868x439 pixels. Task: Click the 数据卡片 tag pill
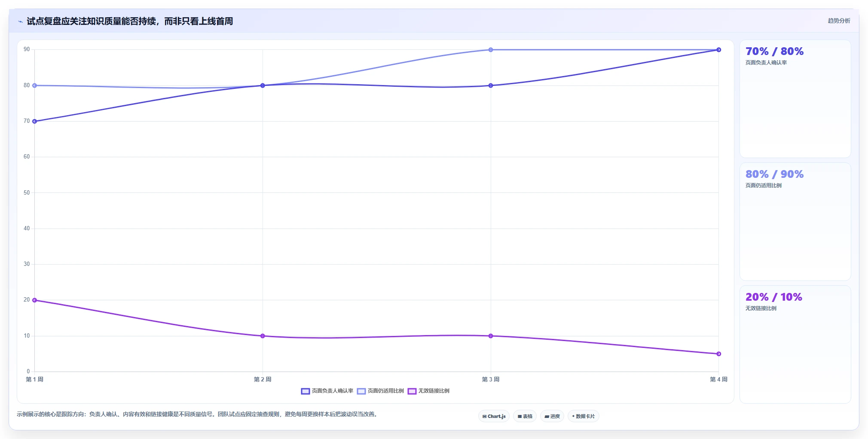tap(583, 416)
